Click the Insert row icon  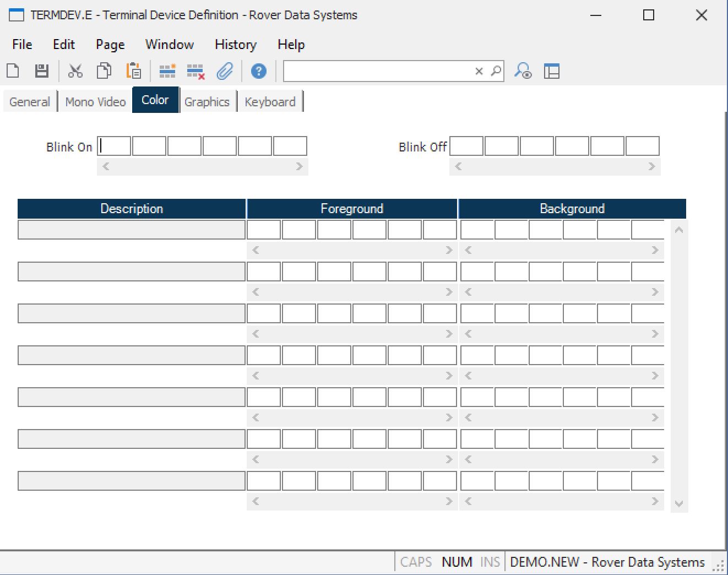point(167,71)
